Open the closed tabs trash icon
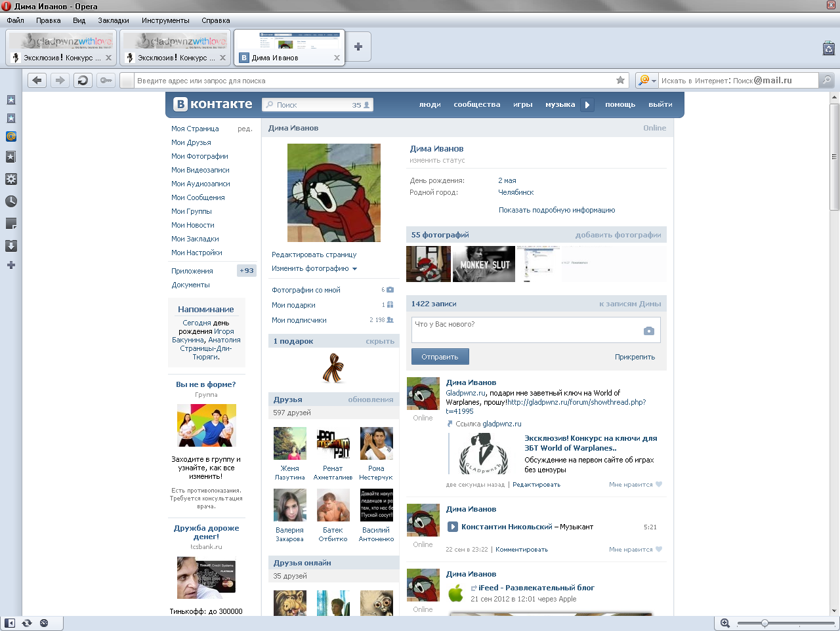 click(x=828, y=48)
